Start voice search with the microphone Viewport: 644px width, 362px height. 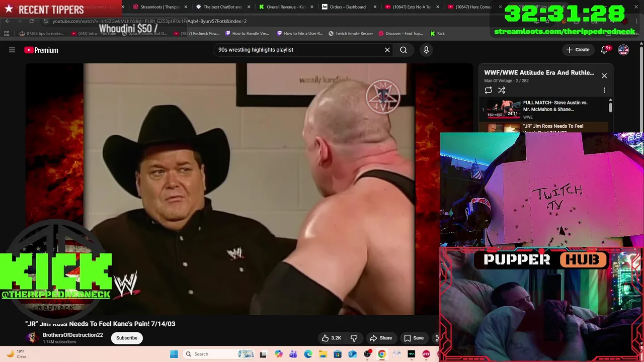pyautogui.click(x=426, y=50)
